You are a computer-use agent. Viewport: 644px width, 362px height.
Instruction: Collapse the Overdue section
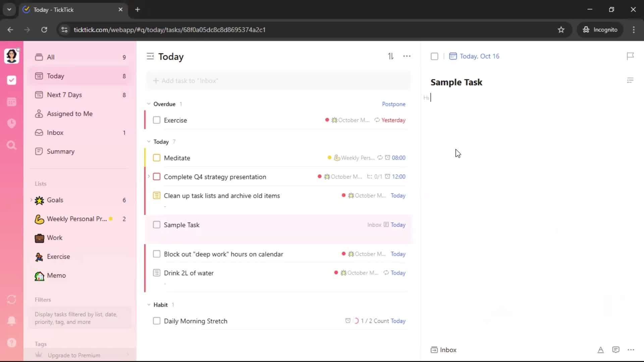pyautogui.click(x=149, y=104)
